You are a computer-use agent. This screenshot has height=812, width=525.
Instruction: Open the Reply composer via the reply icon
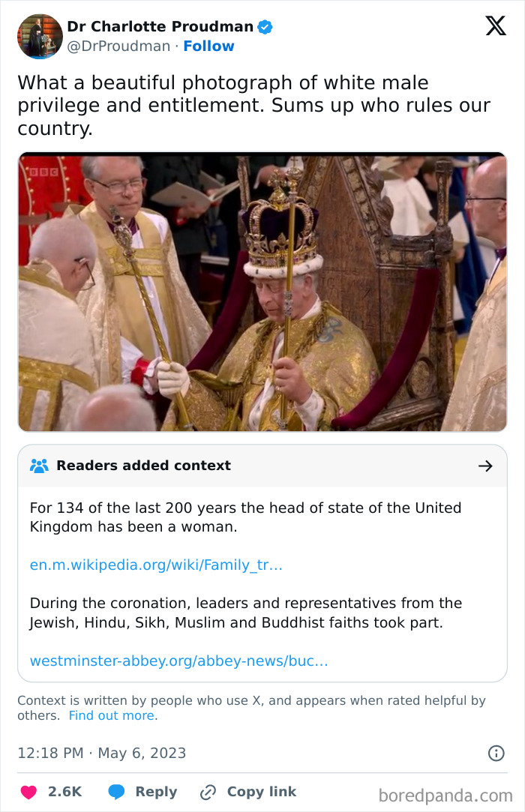[118, 792]
